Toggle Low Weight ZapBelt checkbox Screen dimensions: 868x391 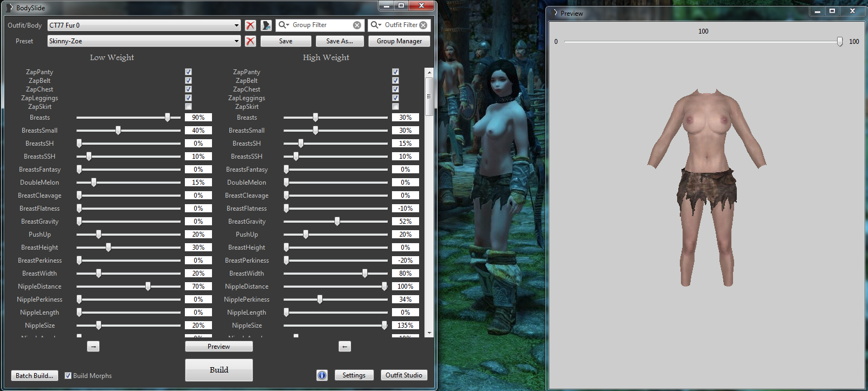coord(188,81)
